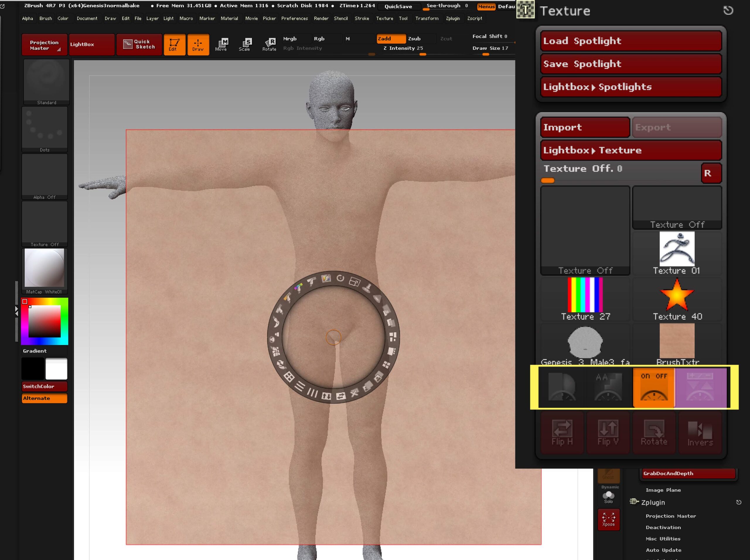This screenshot has width=750, height=560.
Task: Open the Stroke menu
Action: 362,18
